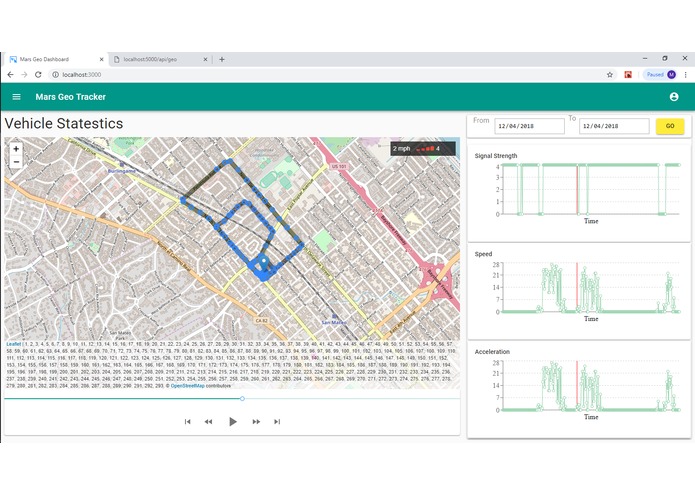Click the localhost:3000 address bar
The width and height of the screenshot is (695, 494).
click(x=328, y=74)
